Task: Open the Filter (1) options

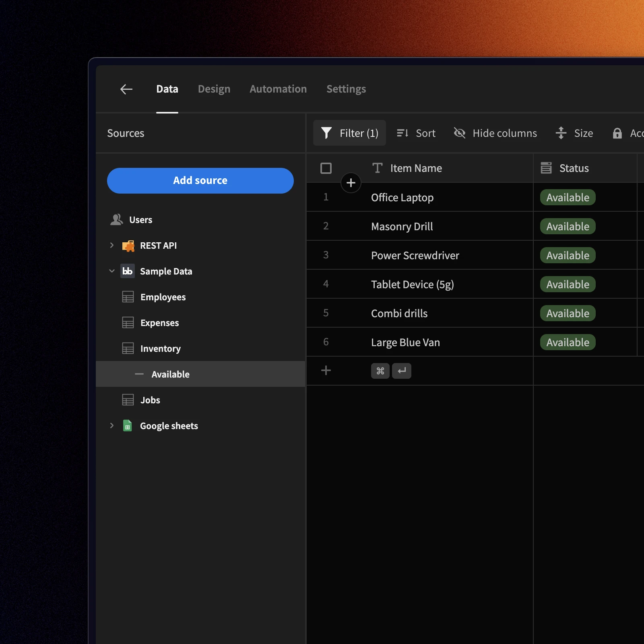Action: click(349, 133)
